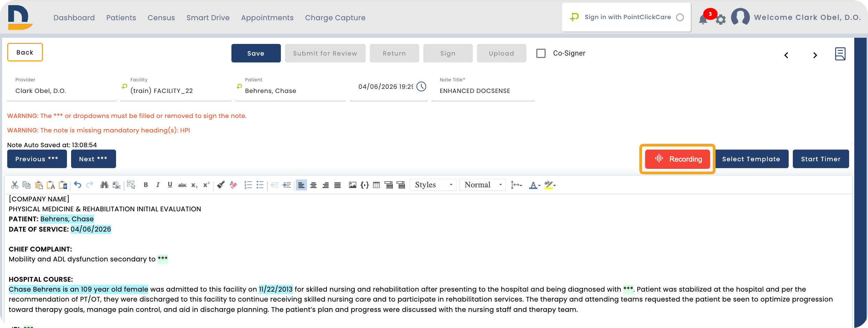Paste clipboard content with the Paste icon
868x328 pixels.
click(39, 185)
